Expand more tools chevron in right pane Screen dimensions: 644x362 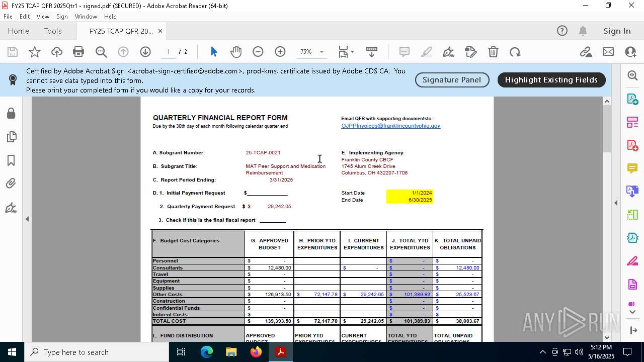(632, 312)
